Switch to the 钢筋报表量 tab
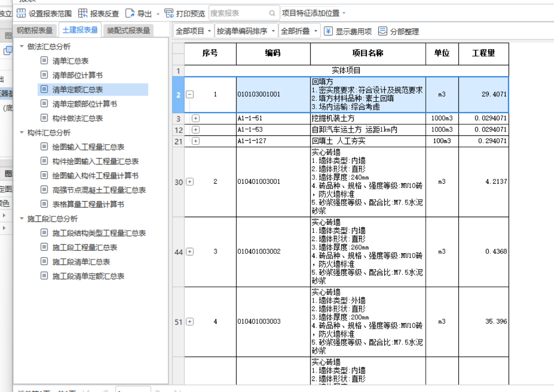This screenshot has width=554, height=392. [x=35, y=30]
